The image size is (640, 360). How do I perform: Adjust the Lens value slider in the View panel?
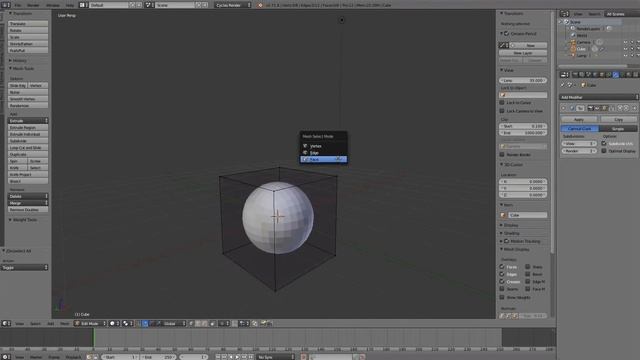click(523, 80)
